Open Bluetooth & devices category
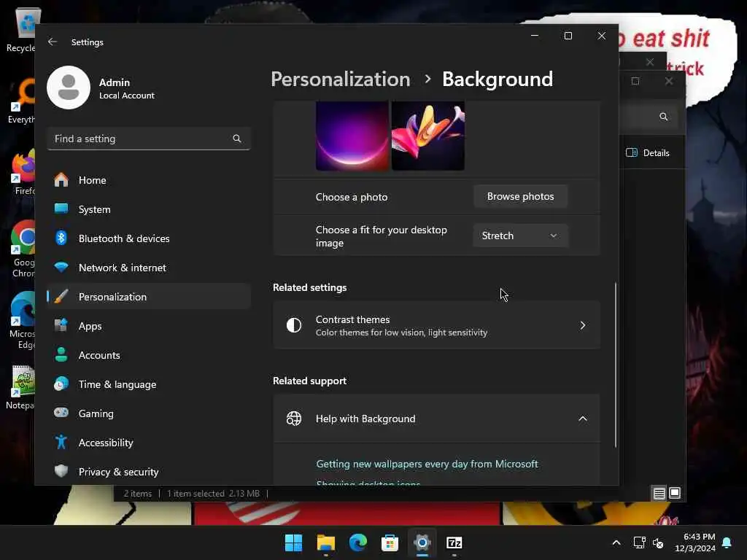 149,238
